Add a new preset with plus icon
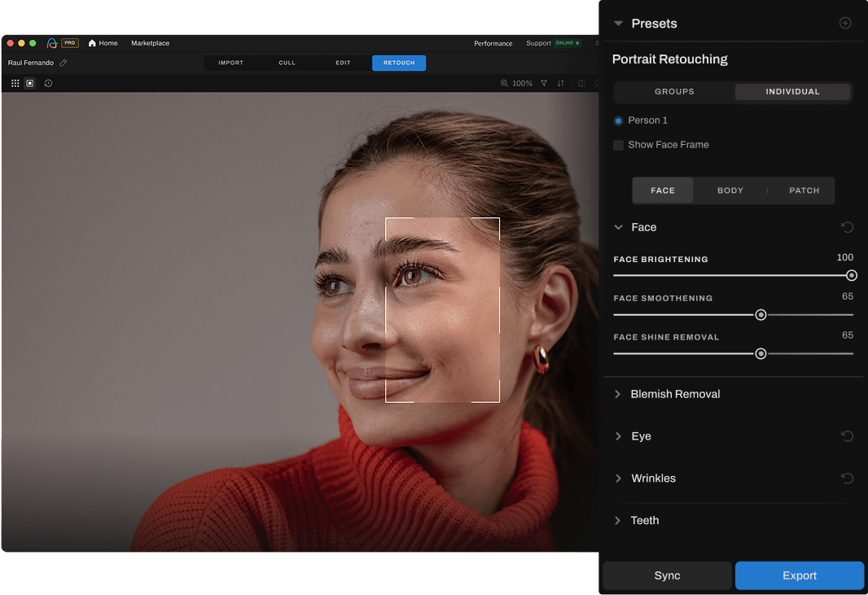The image size is (868, 595). 845,23
